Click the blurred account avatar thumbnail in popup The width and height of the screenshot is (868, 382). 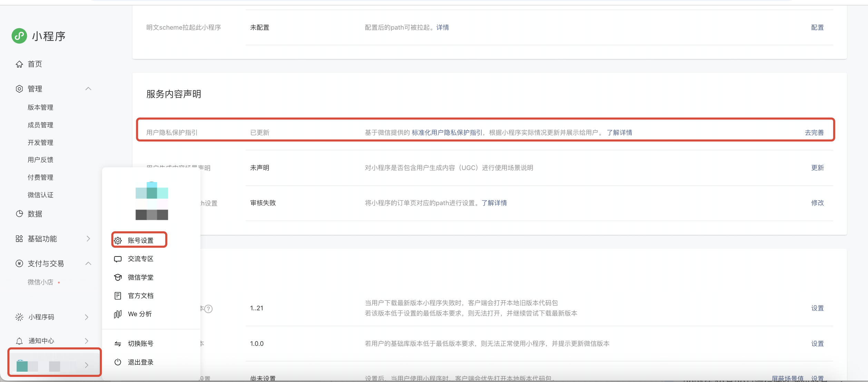pos(152,201)
